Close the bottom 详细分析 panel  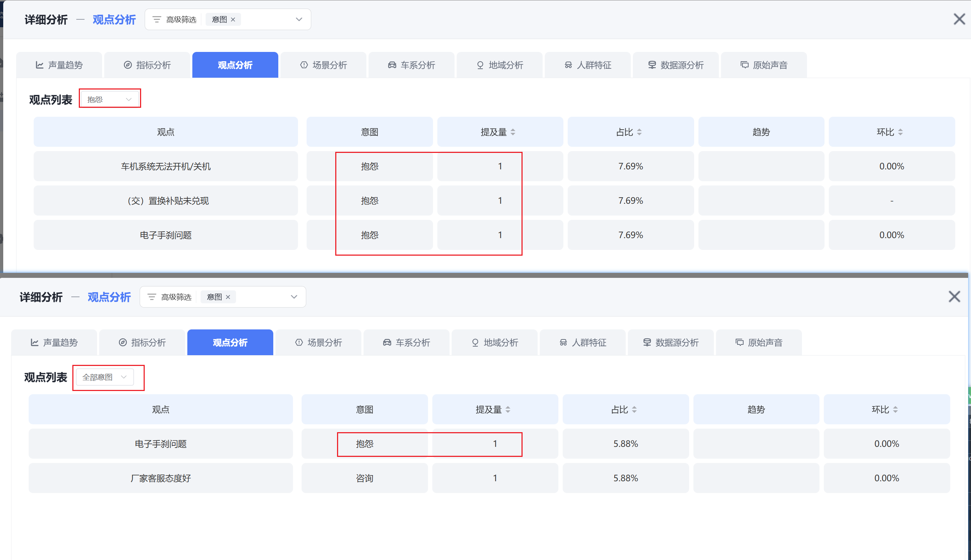[954, 296]
